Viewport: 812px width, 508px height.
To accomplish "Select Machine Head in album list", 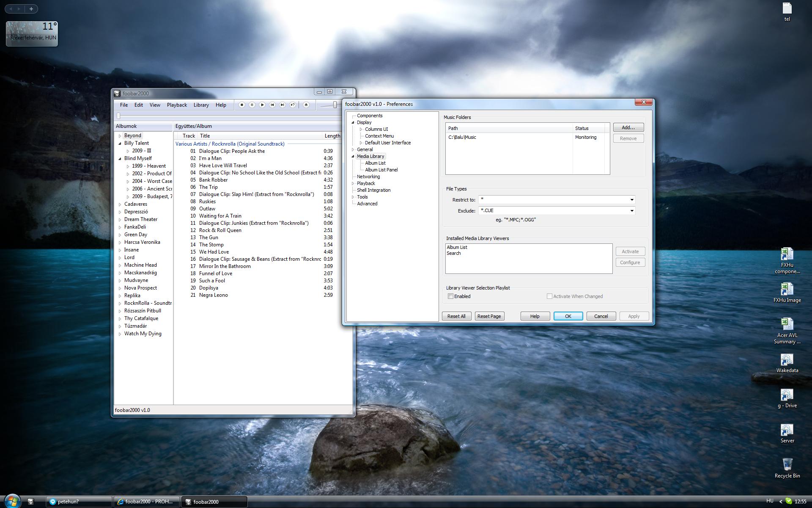I will 140,265.
